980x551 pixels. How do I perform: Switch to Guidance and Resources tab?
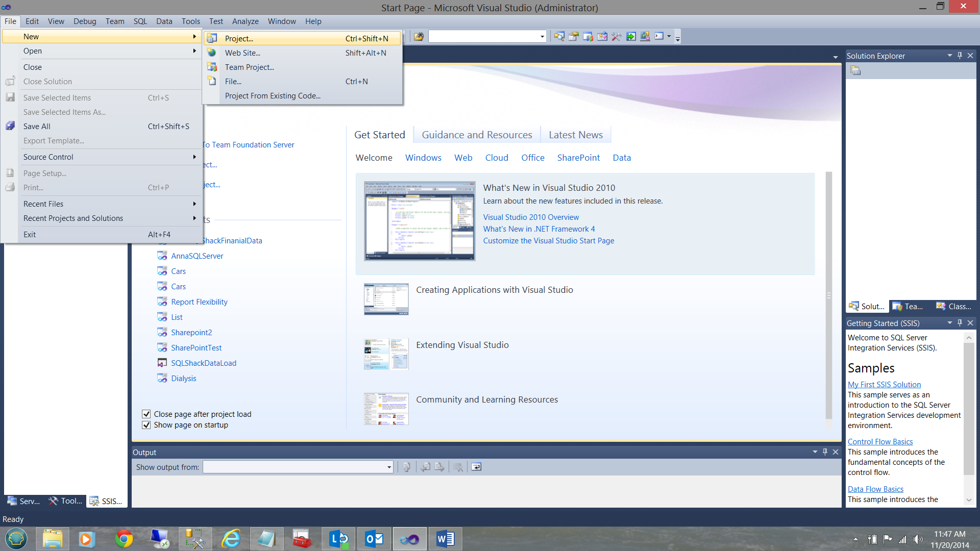click(x=477, y=135)
